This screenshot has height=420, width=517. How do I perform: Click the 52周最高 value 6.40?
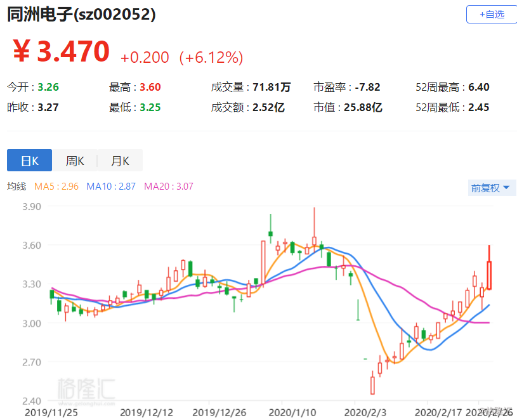(x=479, y=87)
